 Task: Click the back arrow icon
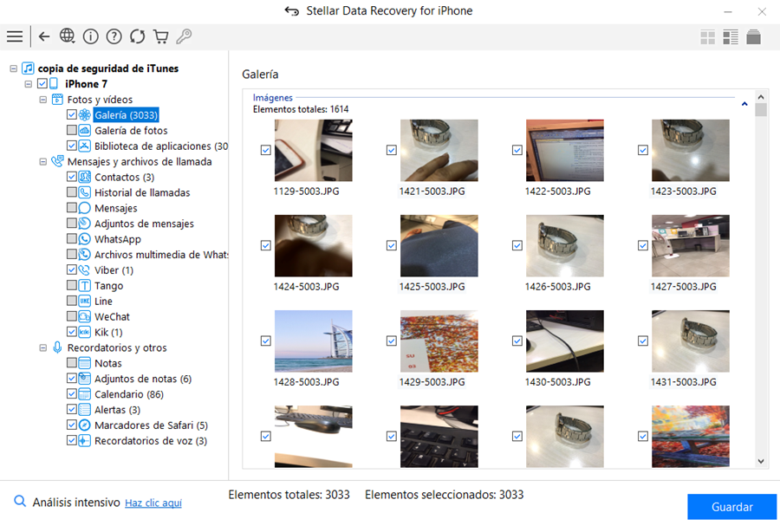44,36
